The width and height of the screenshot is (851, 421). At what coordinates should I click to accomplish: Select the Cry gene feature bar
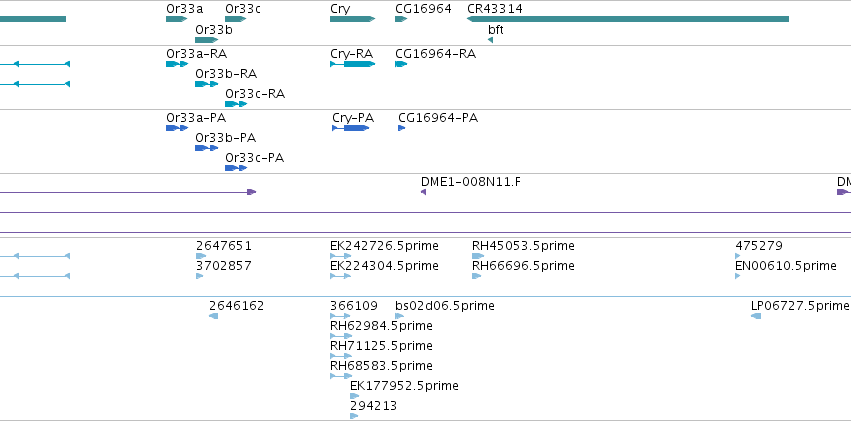click(x=352, y=19)
